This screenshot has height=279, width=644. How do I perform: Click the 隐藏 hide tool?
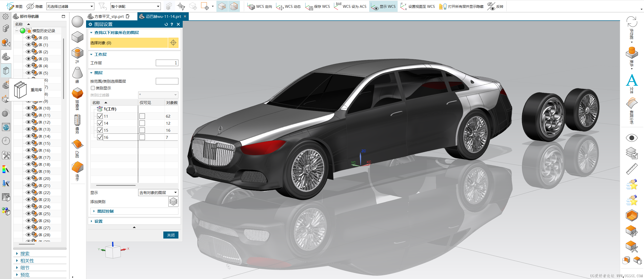tap(34, 6)
